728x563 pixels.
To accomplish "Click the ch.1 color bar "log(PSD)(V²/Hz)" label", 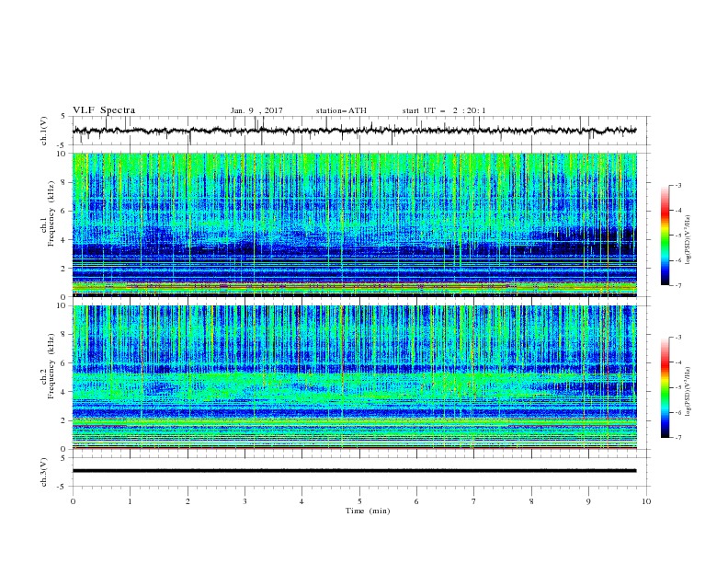I will coord(688,239).
